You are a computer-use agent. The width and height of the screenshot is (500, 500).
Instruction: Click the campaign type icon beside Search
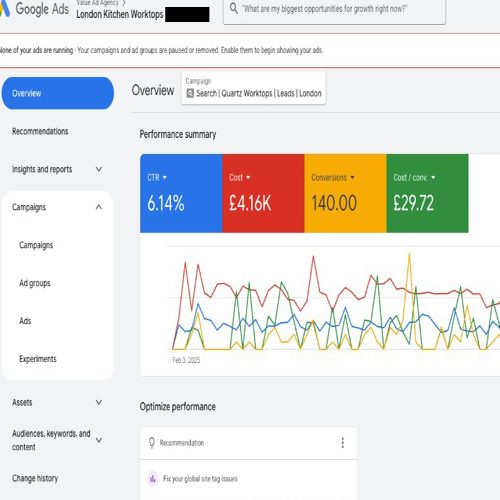pos(190,93)
